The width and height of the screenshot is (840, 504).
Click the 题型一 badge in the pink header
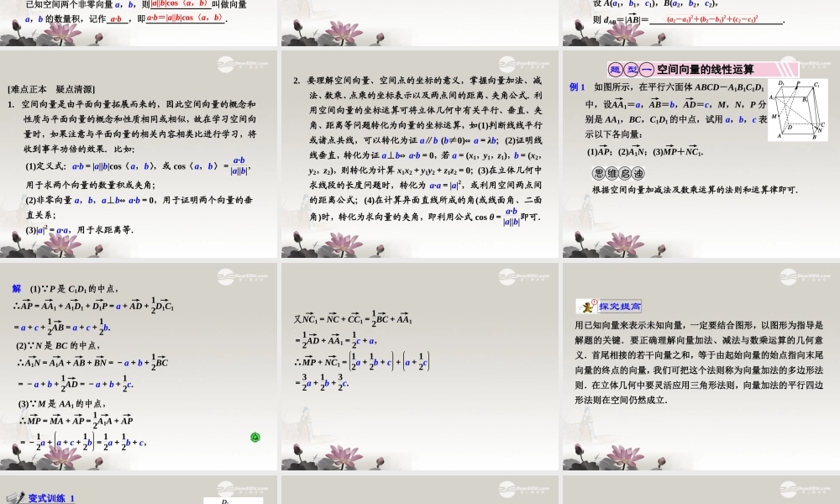click(x=631, y=70)
